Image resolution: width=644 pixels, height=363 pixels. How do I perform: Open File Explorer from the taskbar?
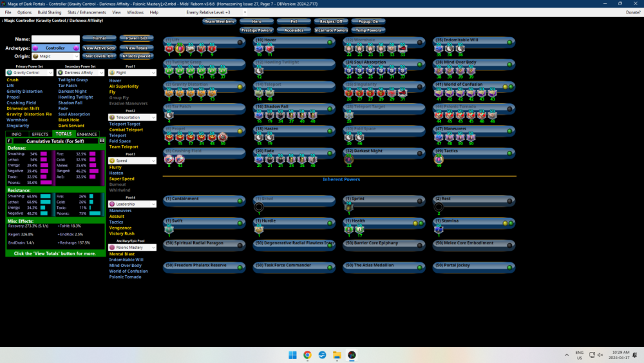pos(337,355)
